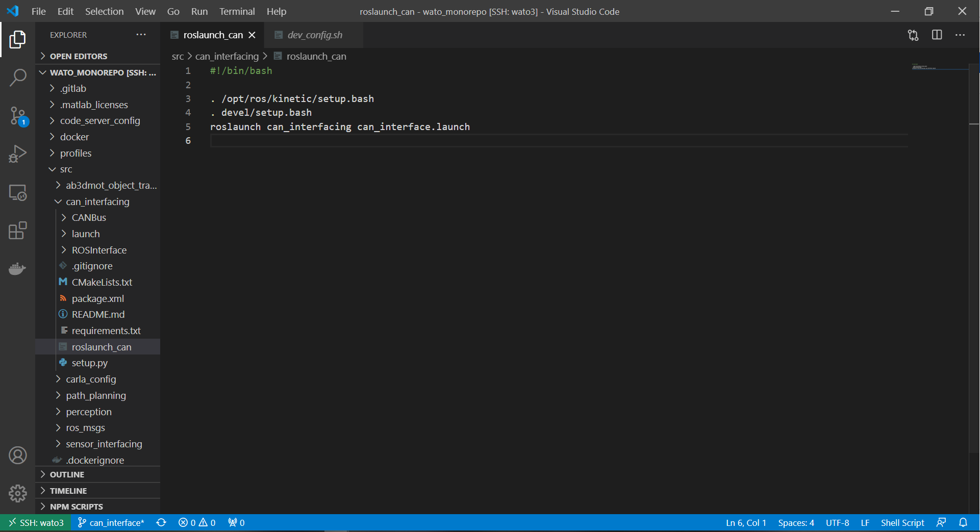The width and height of the screenshot is (980, 532).
Task: Open the errors and warnings problems indicator
Action: pyautogui.click(x=197, y=523)
